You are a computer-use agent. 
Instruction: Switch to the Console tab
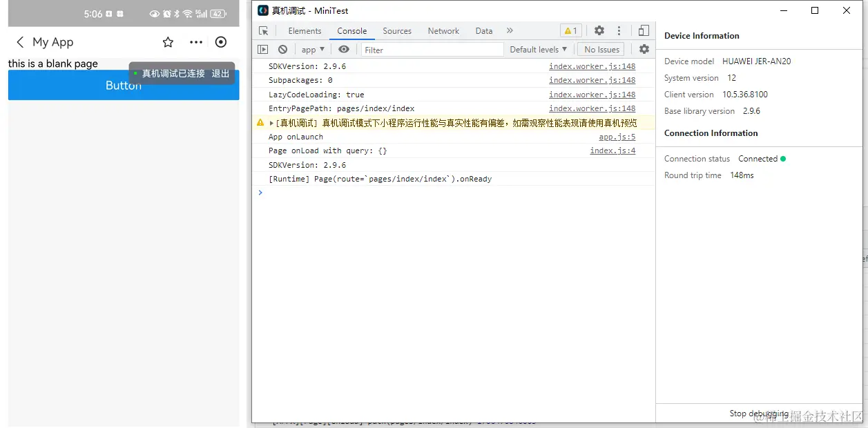click(352, 31)
